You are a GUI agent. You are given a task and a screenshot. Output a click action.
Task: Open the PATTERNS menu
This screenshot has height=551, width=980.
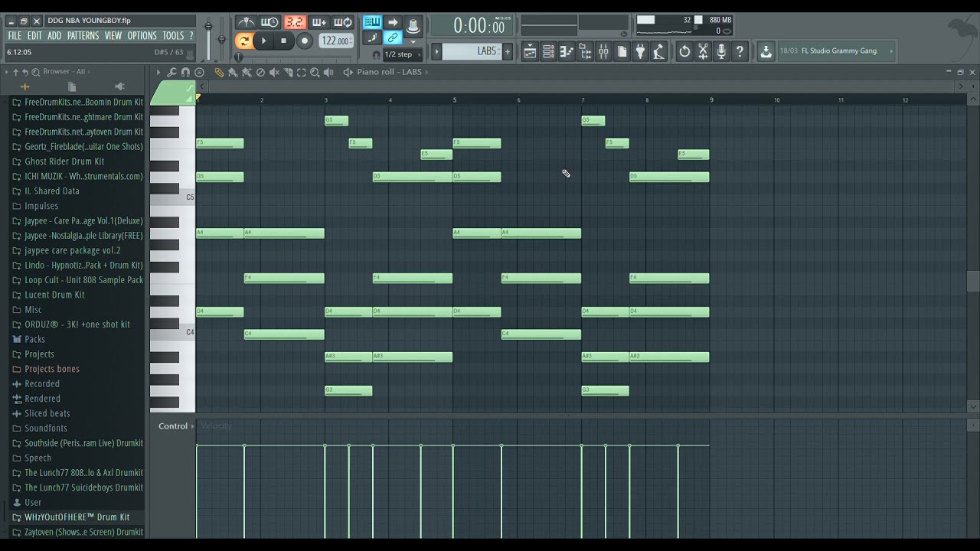83,35
